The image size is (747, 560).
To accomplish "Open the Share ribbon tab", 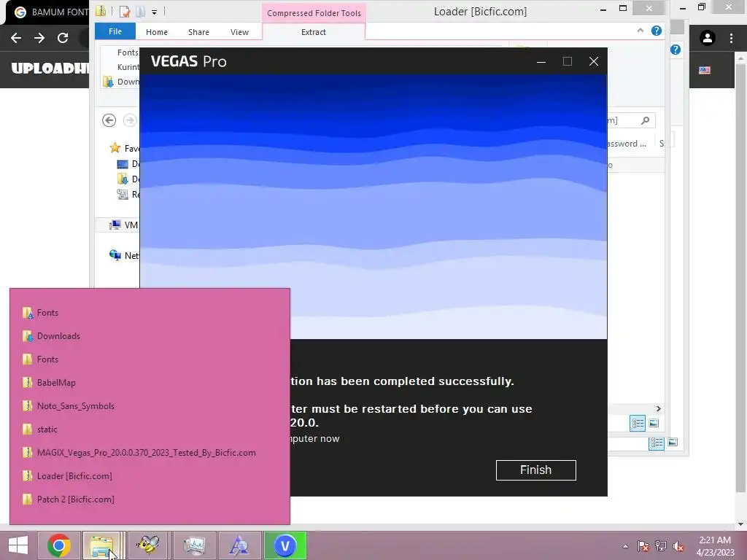I will tap(198, 32).
